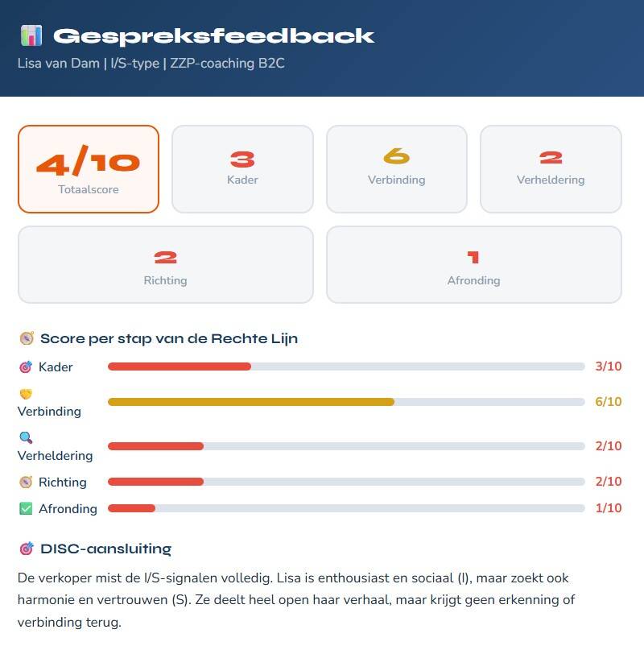
Task: Open the Verheldering score card
Action: 551,169
